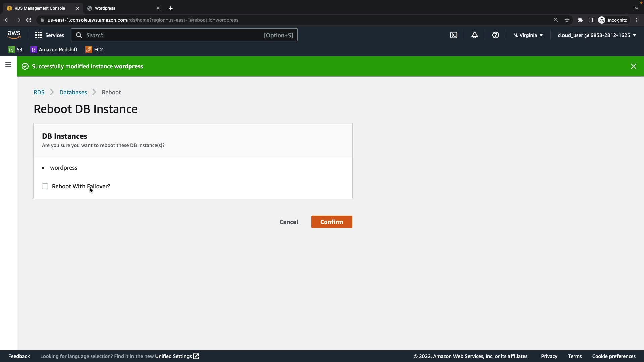The height and width of the screenshot is (362, 644).
Task: Open the Services grid menu
Action: pos(49,35)
